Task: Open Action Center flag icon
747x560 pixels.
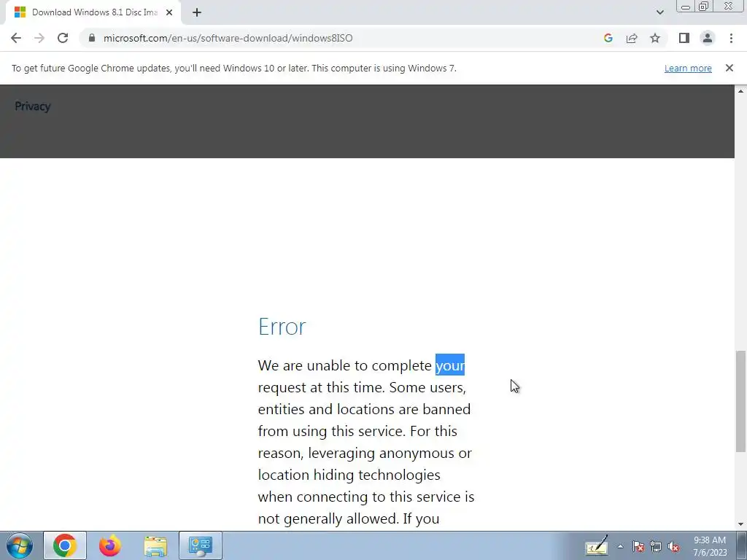Action: coord(638,547)
